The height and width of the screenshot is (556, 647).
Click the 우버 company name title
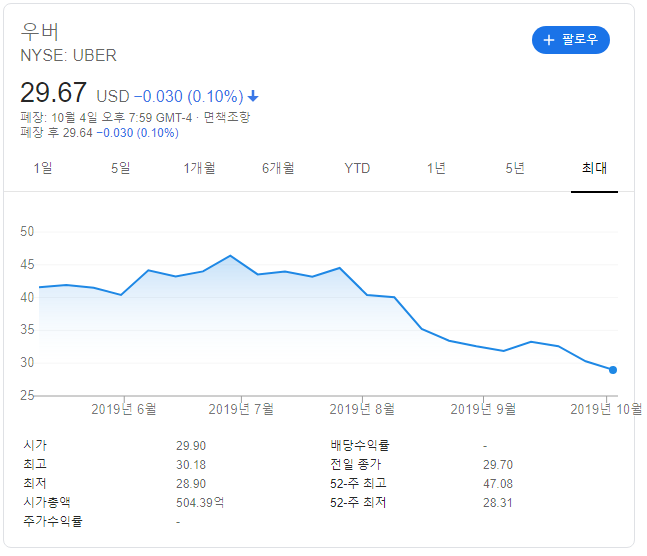point(40,32)
